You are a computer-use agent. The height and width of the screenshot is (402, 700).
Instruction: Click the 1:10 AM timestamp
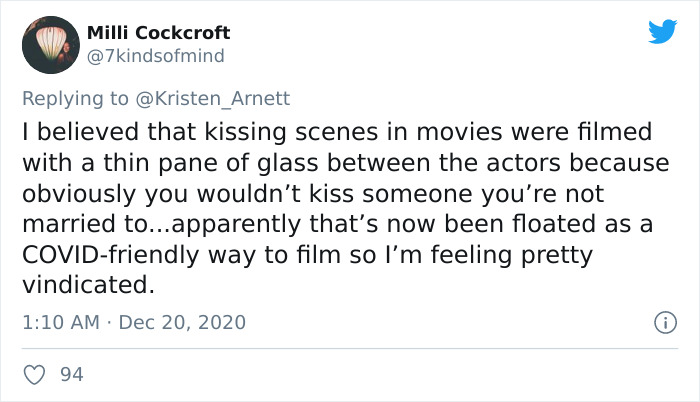[x=57, y=323]
